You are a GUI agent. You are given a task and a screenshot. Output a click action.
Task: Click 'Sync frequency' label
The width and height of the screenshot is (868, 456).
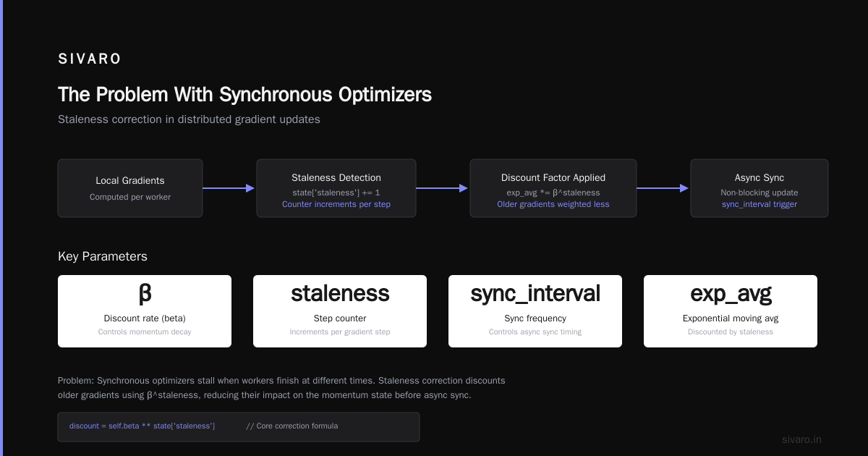pyautogui.click(x=535, y=318)
